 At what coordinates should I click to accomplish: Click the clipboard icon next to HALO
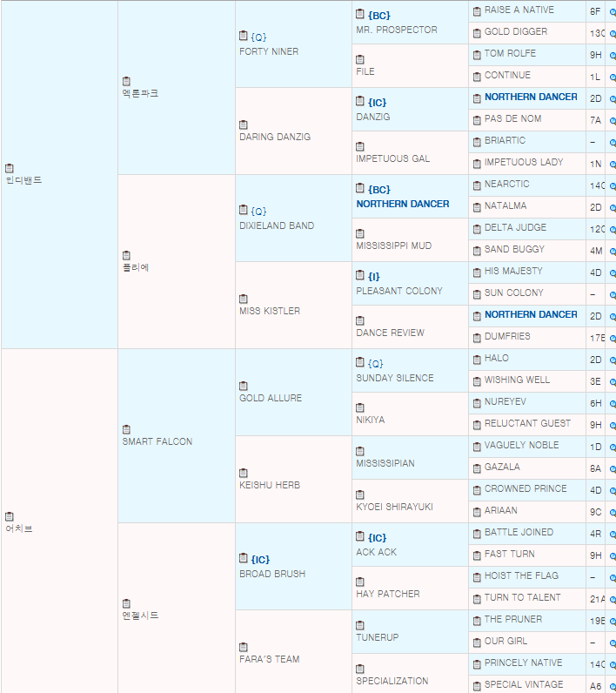tap(477, 360)
